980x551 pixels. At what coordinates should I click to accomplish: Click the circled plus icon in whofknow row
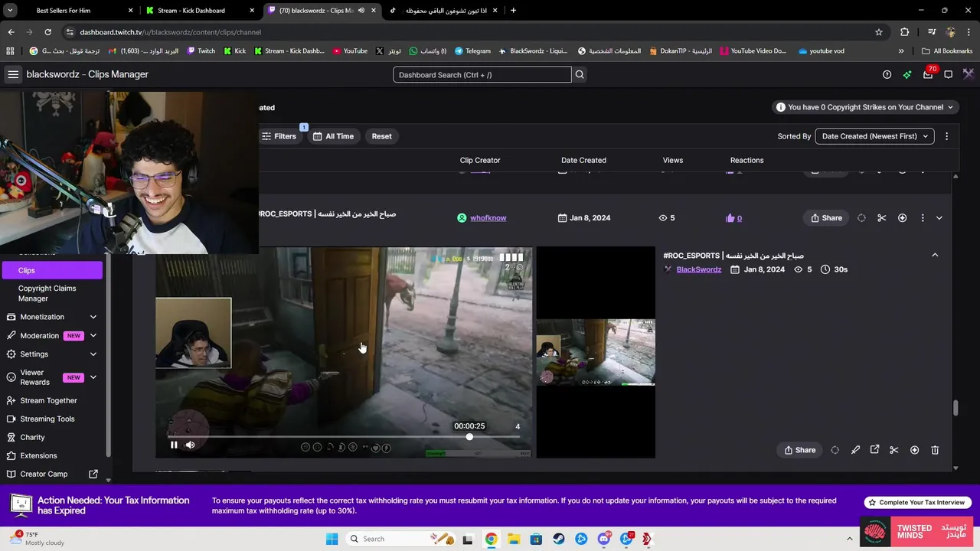(902, 218)
